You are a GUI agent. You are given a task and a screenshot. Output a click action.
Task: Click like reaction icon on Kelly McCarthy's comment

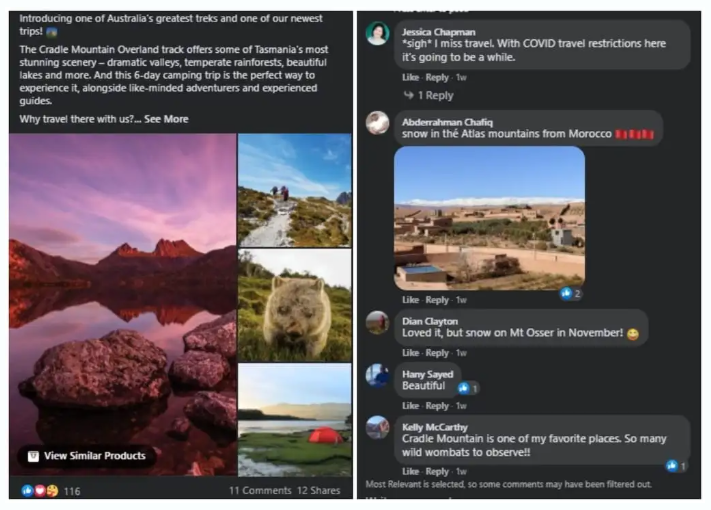[x=673, y=466]
